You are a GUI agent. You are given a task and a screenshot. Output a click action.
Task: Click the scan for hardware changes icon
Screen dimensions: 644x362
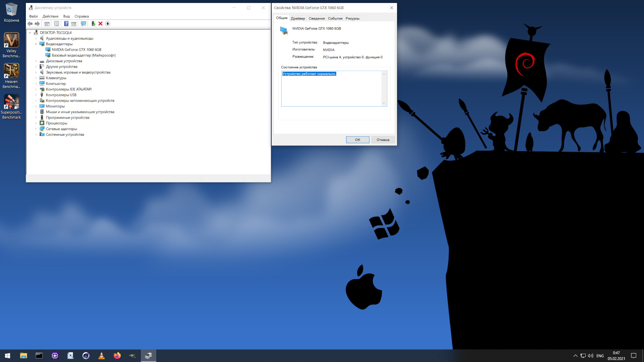coord(83,23)
